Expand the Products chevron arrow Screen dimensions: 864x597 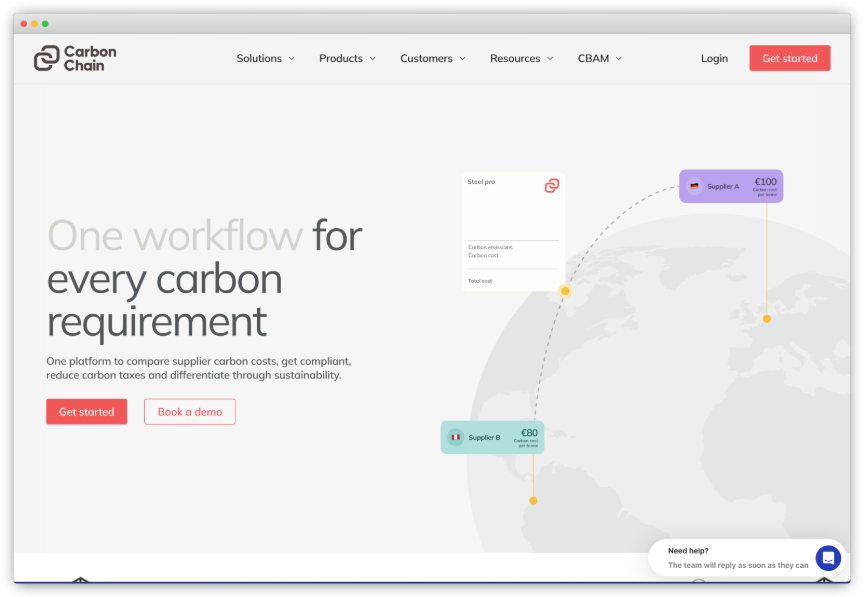click(372, 58)
